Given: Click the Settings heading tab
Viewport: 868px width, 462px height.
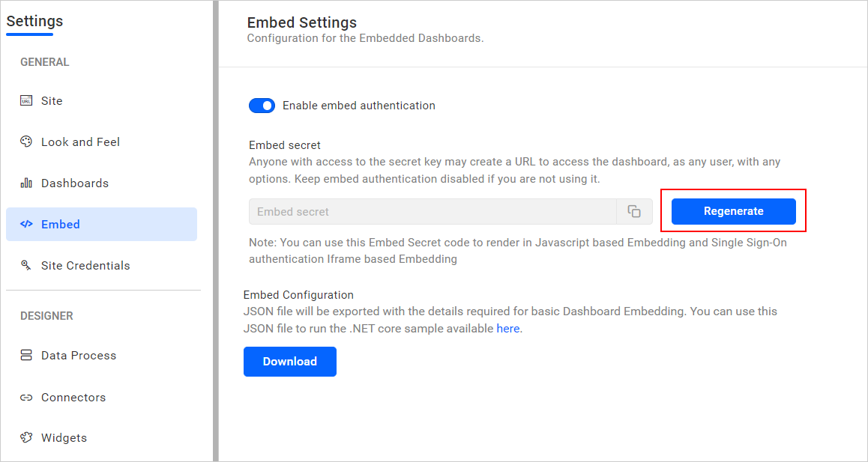Looking at the screenshot, I should (34, 21).
